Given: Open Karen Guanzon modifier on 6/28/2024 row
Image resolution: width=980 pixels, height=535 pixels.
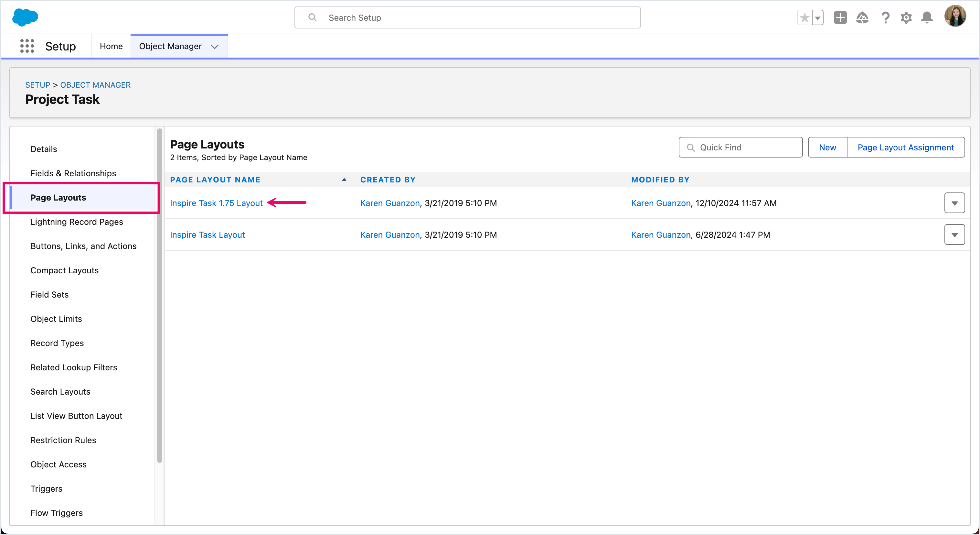Looking at the screenshot, I should point(661,235).
